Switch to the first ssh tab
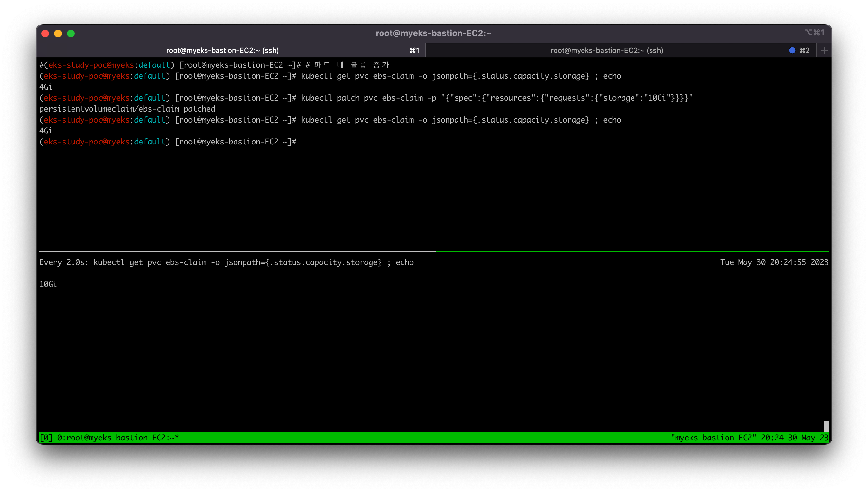The image size is (868, 492). [222, 50]
